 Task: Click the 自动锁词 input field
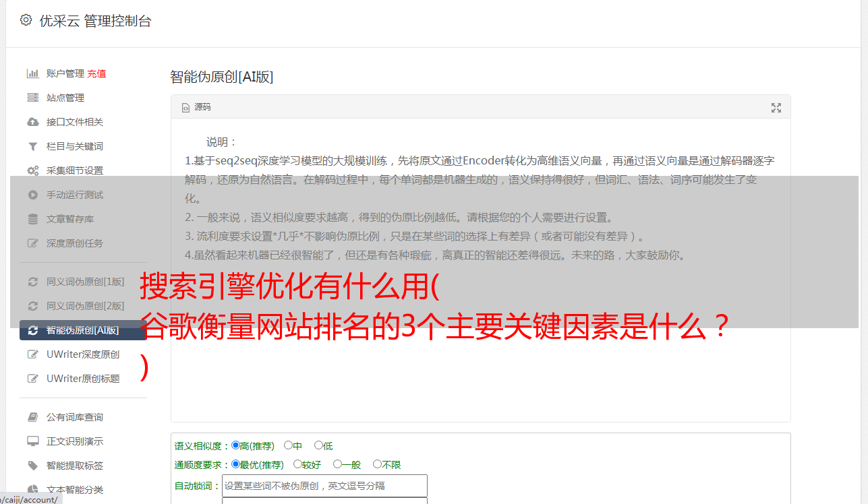point(324,486)
